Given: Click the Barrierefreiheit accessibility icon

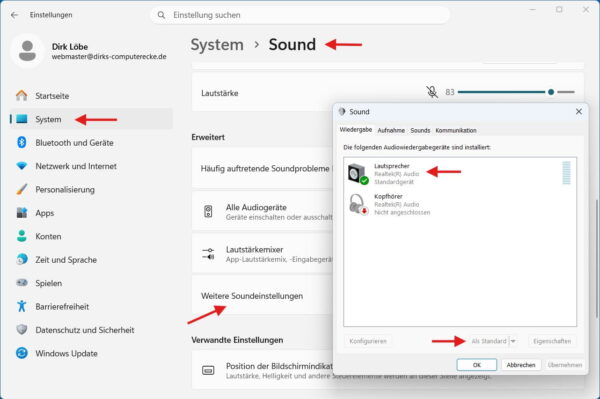Looking at the screenshot, I should pos(22,306).
